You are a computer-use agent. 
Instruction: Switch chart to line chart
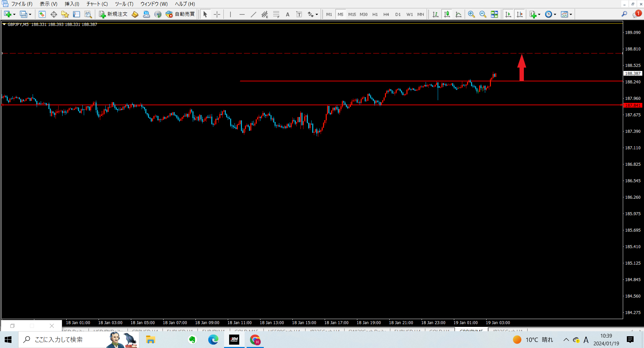click(x=458, y=14)
